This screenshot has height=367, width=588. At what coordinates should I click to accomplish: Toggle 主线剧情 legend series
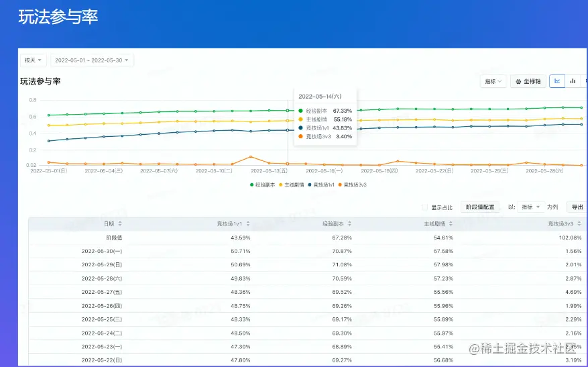[x=292, y=185]
